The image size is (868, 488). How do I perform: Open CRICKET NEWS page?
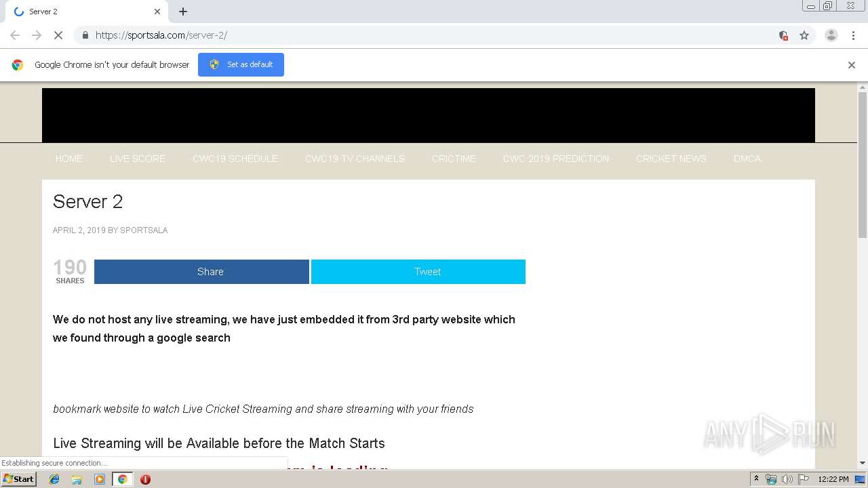(x=671, y=159)
